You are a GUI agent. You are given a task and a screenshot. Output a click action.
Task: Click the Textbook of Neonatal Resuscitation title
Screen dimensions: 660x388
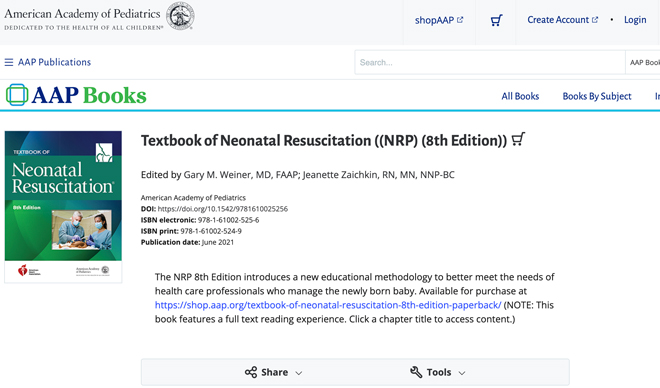pos(324,141)
